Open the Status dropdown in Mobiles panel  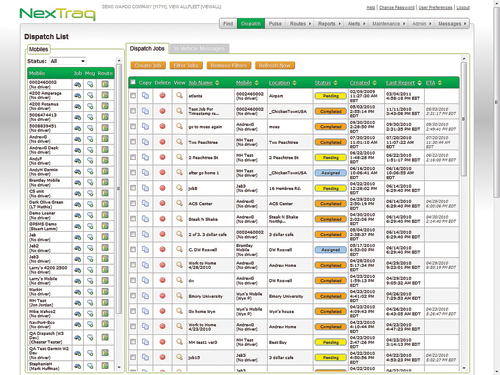click(x=68, y=61)
